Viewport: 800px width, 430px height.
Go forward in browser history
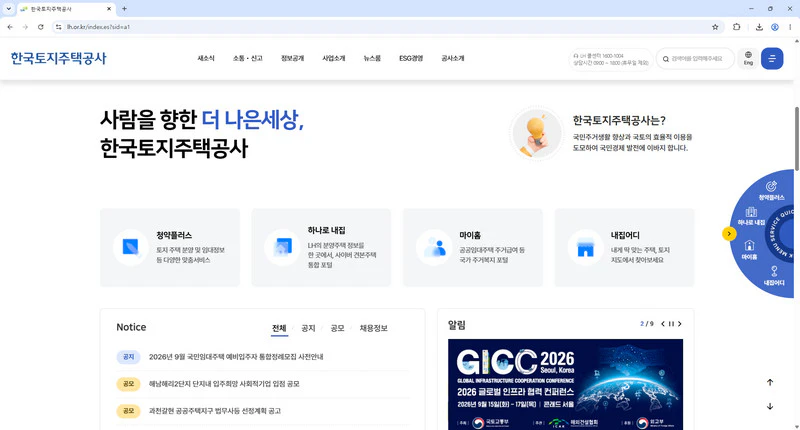tap(25, 27)
